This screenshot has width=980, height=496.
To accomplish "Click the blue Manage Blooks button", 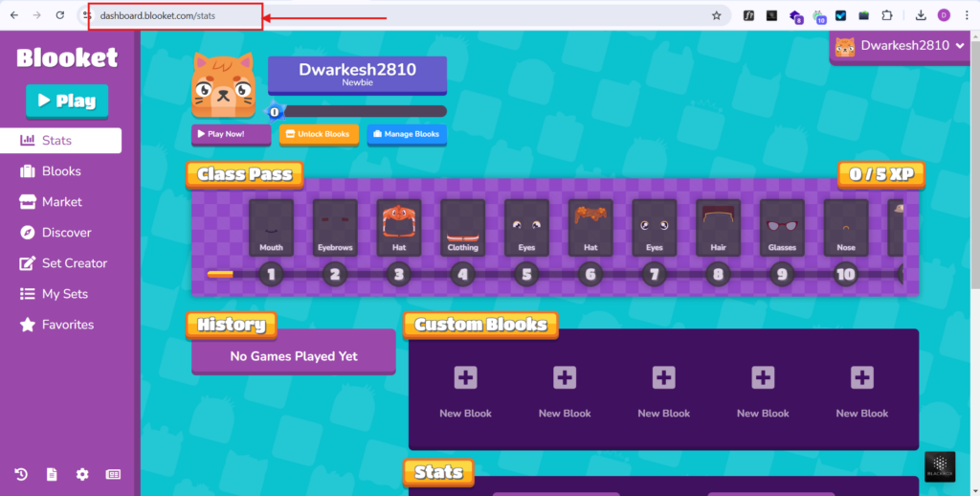I will [406, 134].
